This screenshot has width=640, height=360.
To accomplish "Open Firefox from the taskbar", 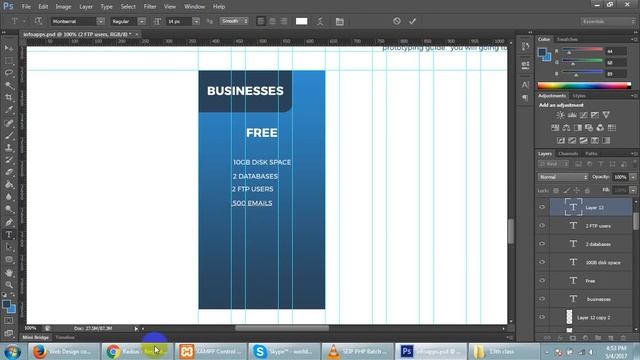I will [x=64, y=351].
